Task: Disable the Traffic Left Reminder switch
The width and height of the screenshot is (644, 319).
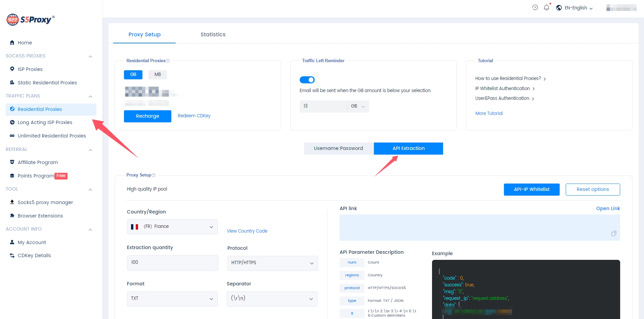Action: (x=307, y=80)
